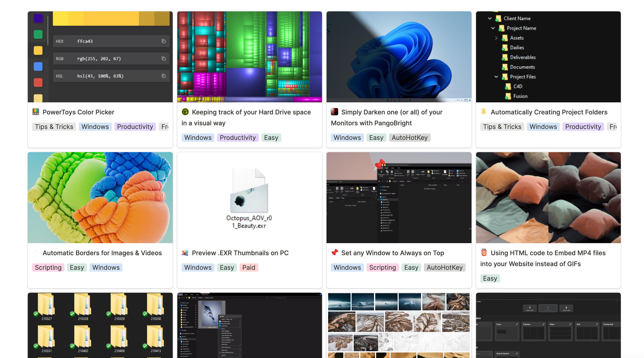Screen dimensions: 644x358
Task: Click the edit pencil on the Columns layout
Action: click(543, 324)
